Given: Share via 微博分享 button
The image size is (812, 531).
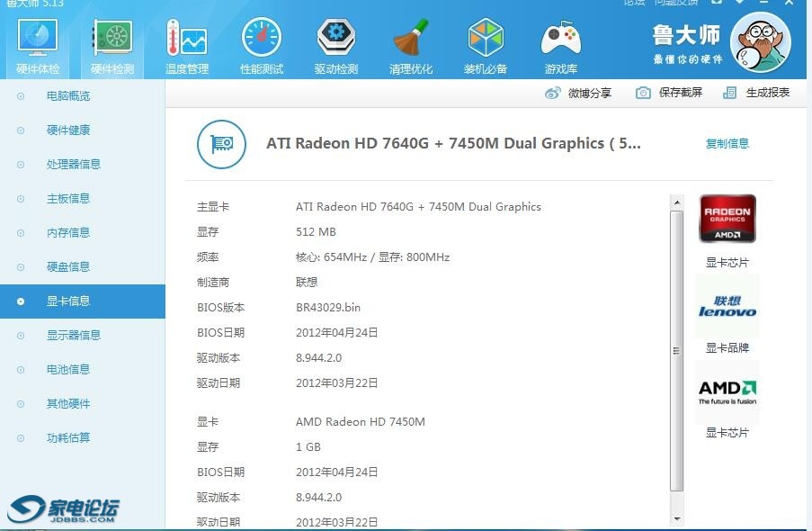Looking at the screenshot, I should tap(578, 93).
